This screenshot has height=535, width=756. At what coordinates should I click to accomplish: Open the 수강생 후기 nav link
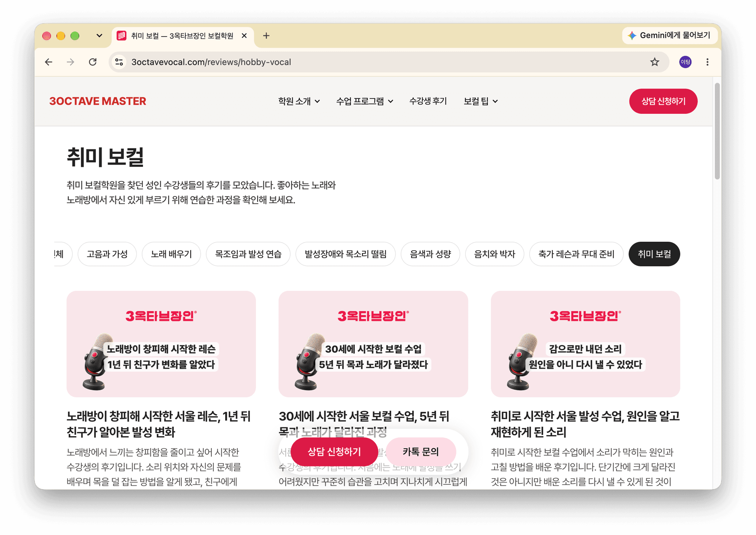pyautogui.click(x=428, y=101)
